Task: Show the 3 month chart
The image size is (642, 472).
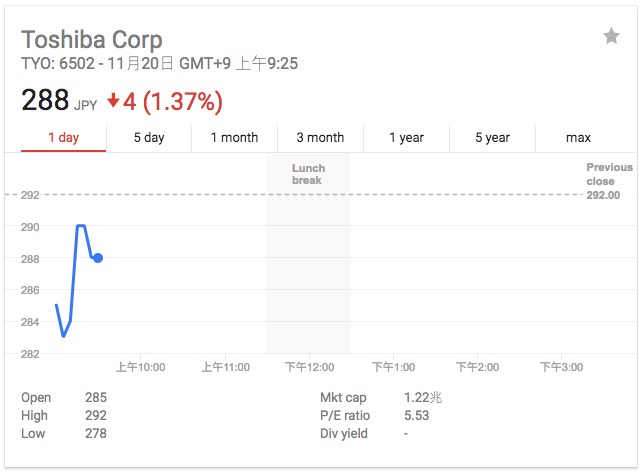Action: pos(320,138)
